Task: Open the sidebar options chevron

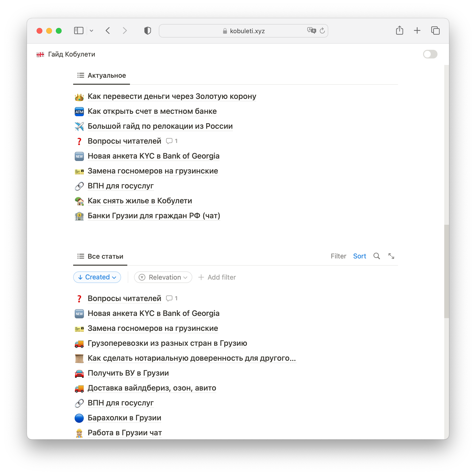Action: tap(91, 31)
